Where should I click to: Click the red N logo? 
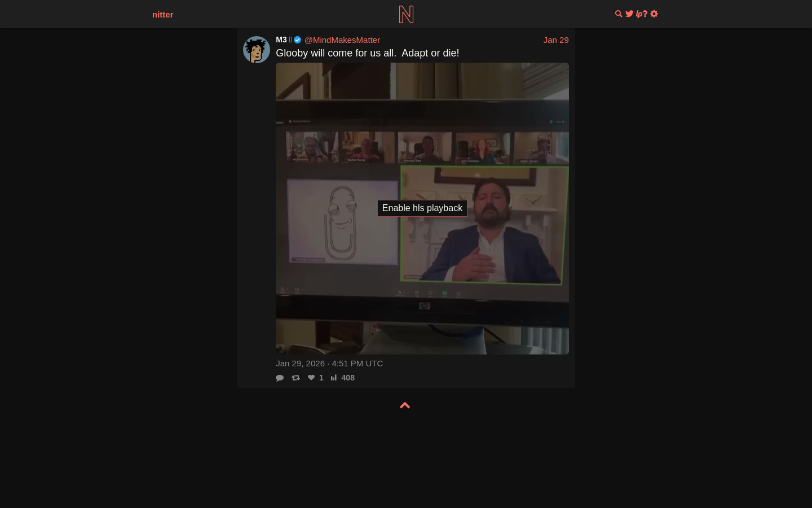[x=406, y=14]
